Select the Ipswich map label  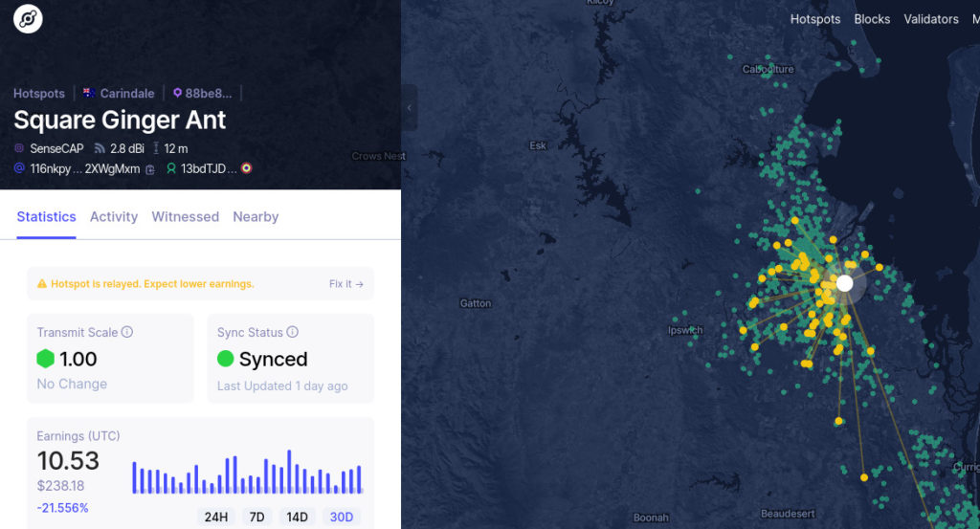pyautogui.click(x=685, y=330)
